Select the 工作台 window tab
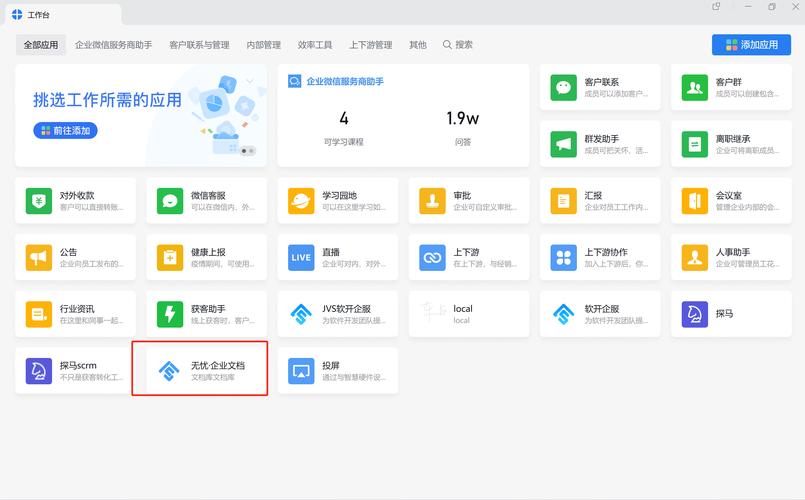Image resolution: width=805 pixels, height=500 pixels. pos(63,14)
